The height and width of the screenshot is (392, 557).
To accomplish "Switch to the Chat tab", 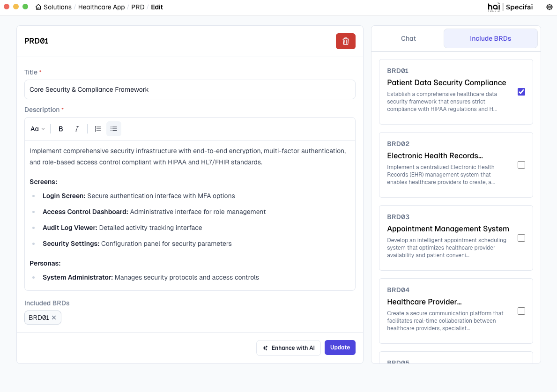I will click(408, 38).
